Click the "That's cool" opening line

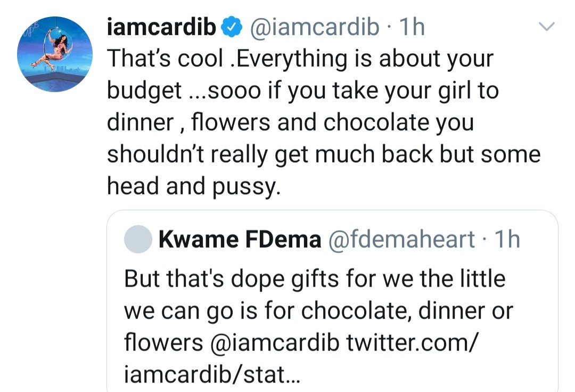click(x=300, y=59)
